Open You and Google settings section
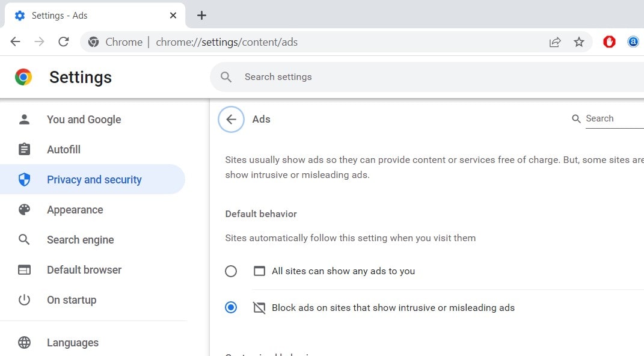 [84, 120]
